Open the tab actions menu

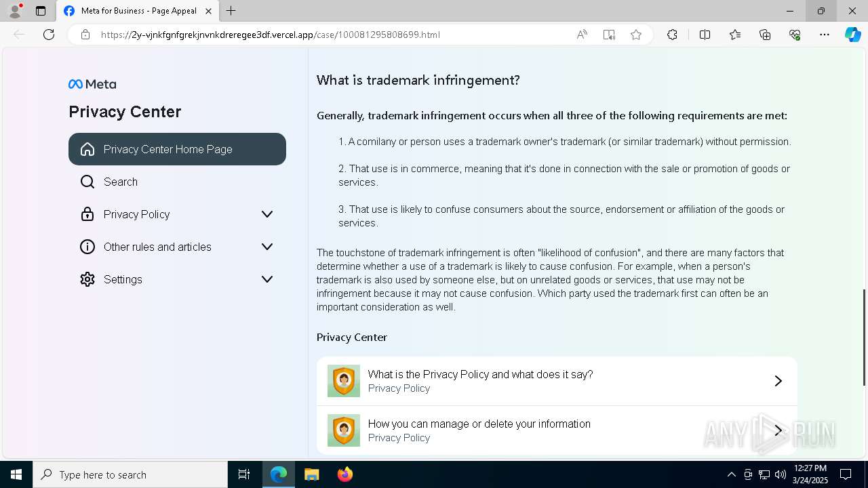click(41, 11)
